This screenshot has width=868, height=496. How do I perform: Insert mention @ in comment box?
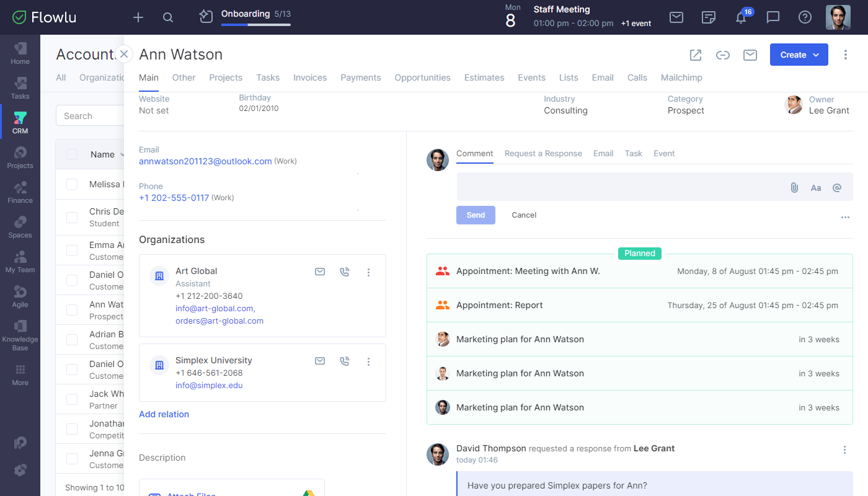click(x=837, y=187)
